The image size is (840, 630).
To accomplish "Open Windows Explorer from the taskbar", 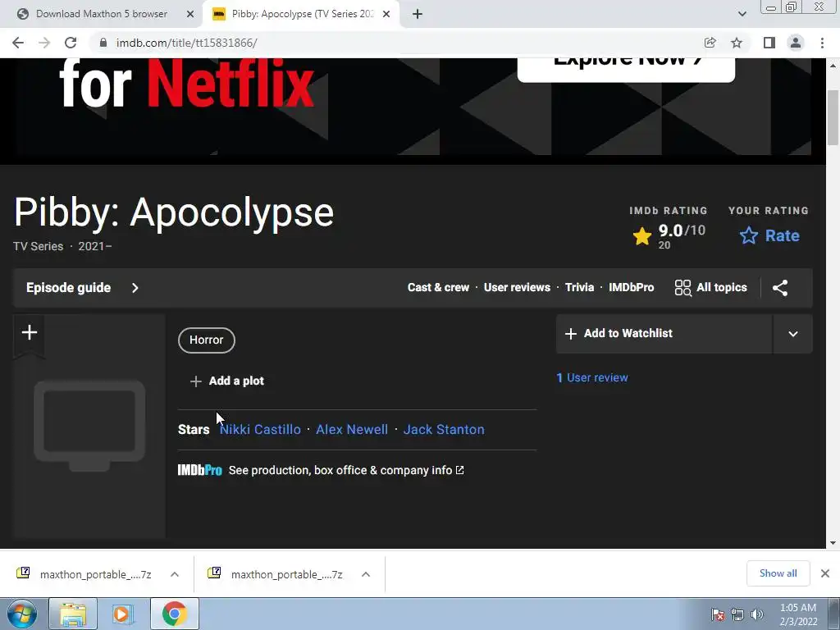I will click(73, 614).
